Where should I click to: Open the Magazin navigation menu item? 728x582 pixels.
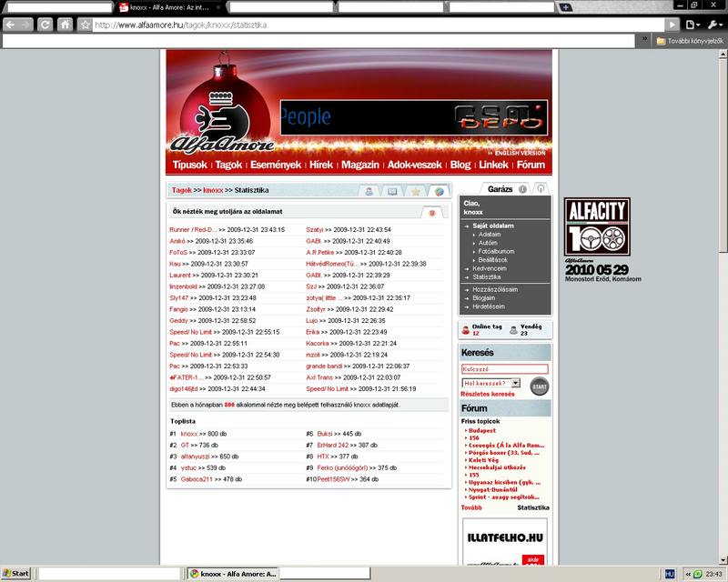[x=359, y=165]
